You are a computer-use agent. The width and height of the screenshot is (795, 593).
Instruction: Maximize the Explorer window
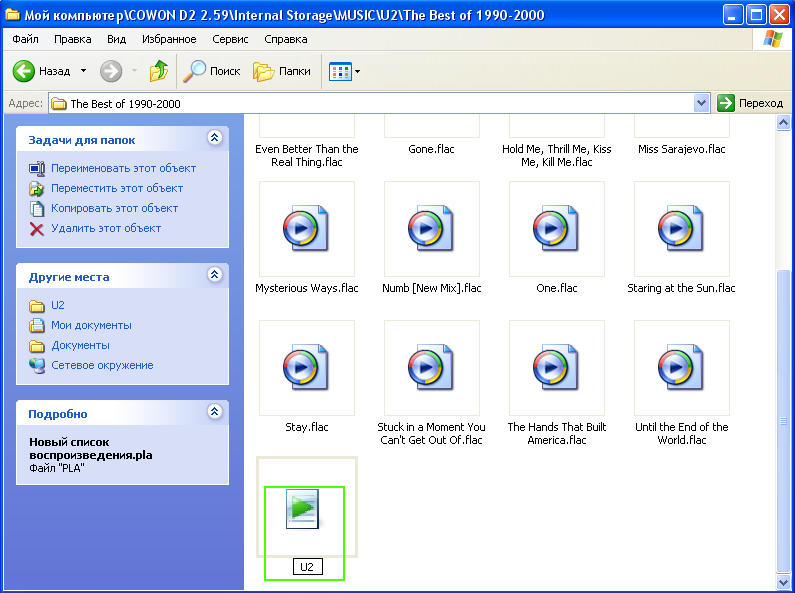756,15
